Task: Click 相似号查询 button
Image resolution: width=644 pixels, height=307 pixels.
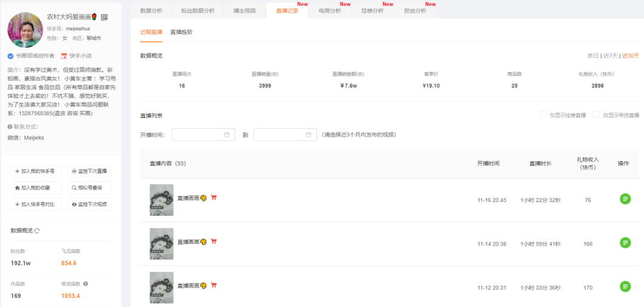Action: [89, 188]
